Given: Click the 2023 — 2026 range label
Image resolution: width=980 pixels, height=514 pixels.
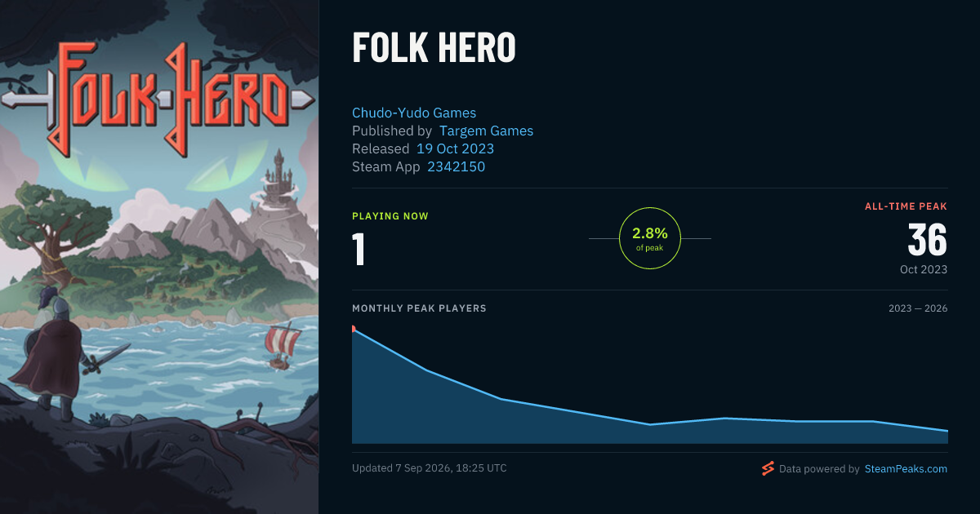Looking at the screenshot, I should point(918,308).
